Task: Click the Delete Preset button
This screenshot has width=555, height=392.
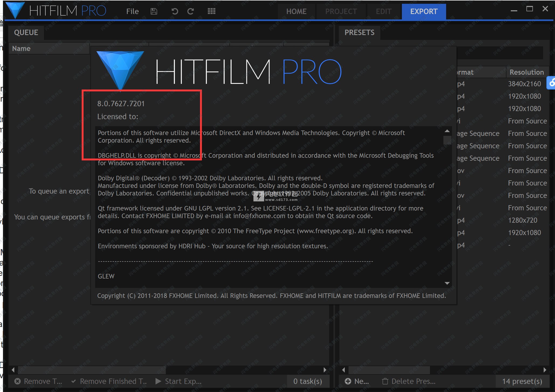Action: [x=409, y=381]
